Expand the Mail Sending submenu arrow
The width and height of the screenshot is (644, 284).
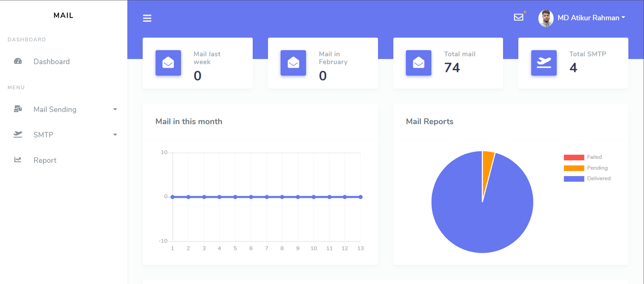(115, 109)
